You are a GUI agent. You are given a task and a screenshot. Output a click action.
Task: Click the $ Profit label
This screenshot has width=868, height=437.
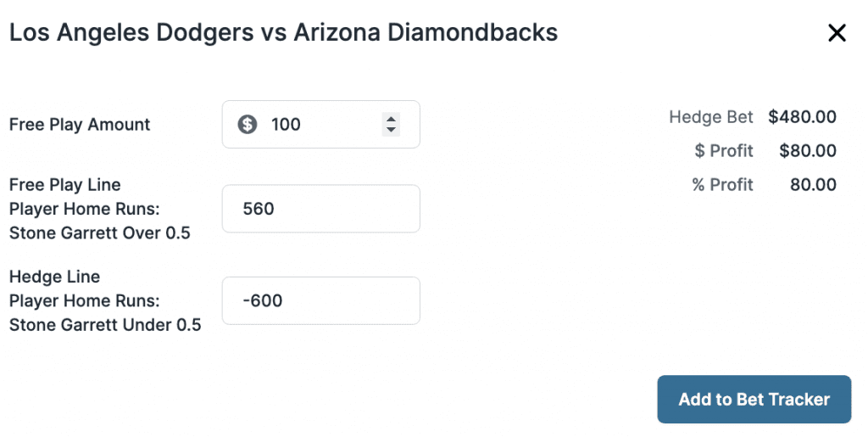click(x=724, y=151)
